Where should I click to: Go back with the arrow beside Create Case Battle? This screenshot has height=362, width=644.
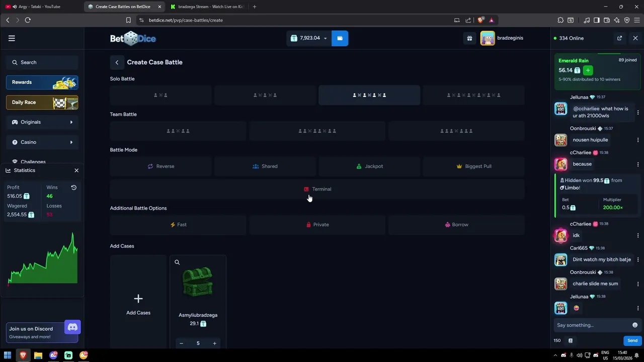pos(117,62)
